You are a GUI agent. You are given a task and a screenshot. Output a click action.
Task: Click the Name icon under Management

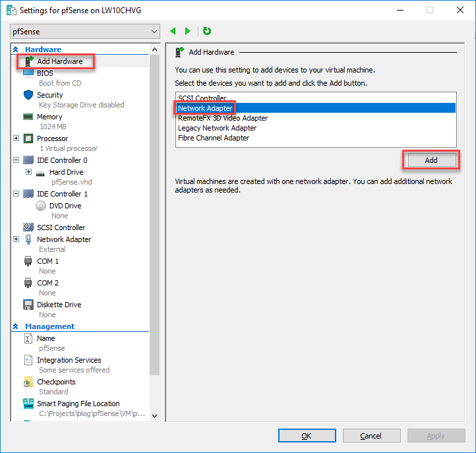pos(28,338)
